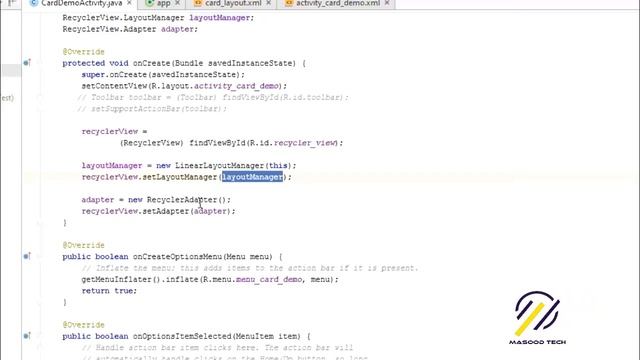Click the onCreateOptionsMenu method name
Screen dimensions: 640x360
pos(177,257)
